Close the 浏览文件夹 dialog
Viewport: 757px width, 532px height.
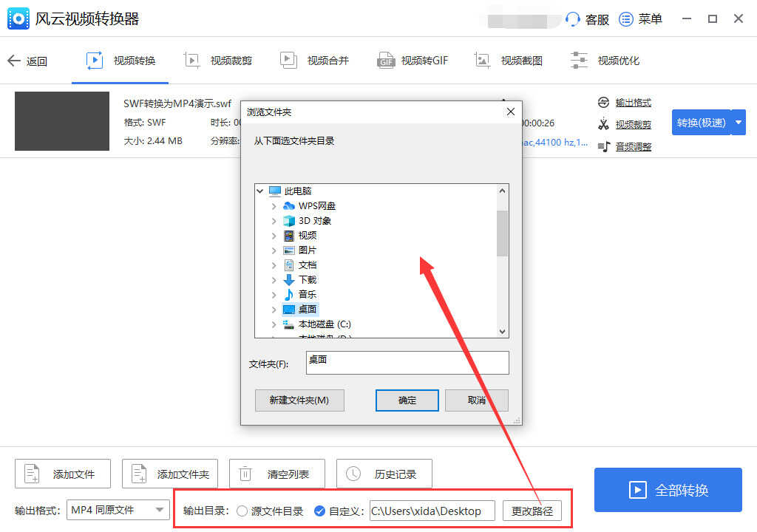coord(510,112)
